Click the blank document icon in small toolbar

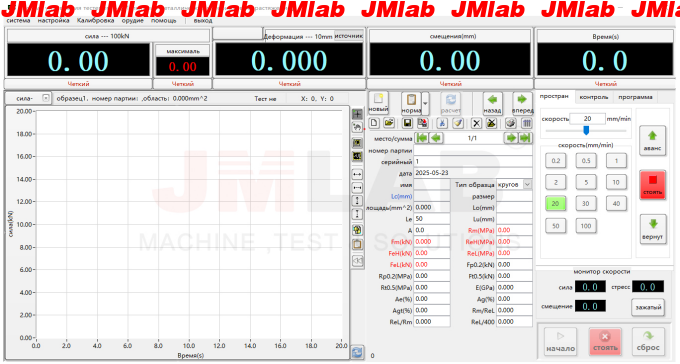374,123
